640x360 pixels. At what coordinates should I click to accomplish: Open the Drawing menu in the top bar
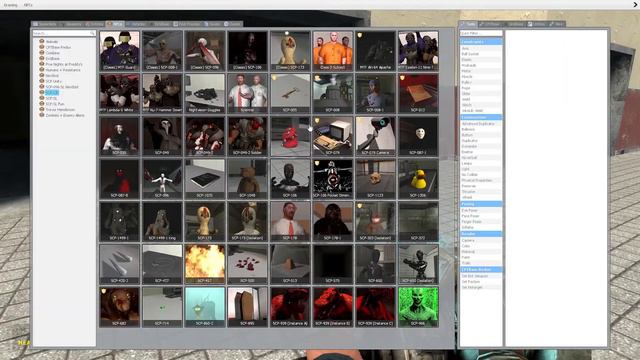coord(11,5)
